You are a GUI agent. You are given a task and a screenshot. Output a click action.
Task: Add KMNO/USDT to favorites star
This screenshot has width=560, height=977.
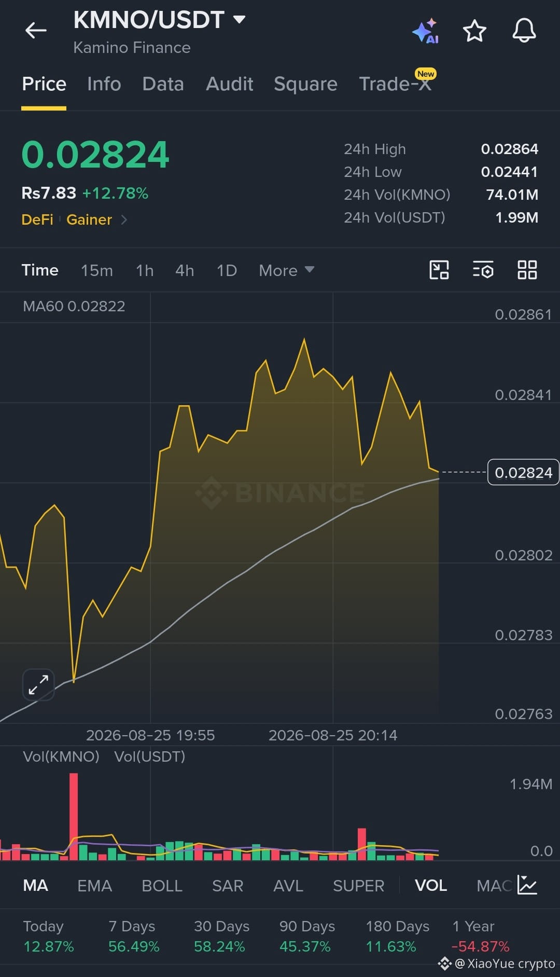tap(474, 31)
